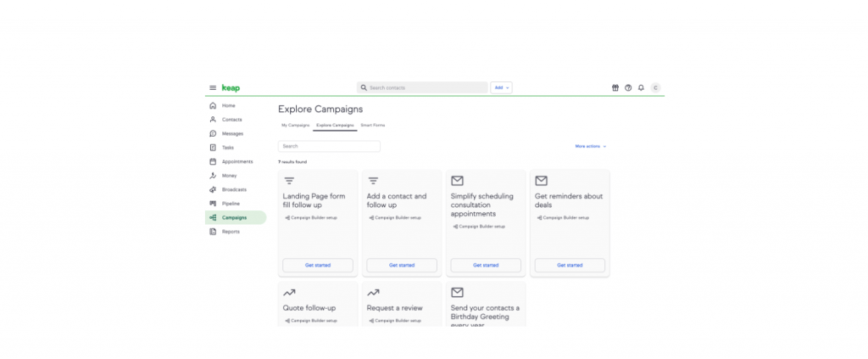Click the Reports document icon
Image resolution: width=868 pixels, height=359 pixels.
click(x=213, y=232)
